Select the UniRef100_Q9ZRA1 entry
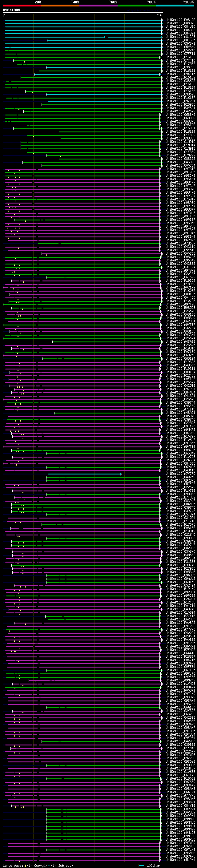The image size is (197, 868). pos(180,101)
